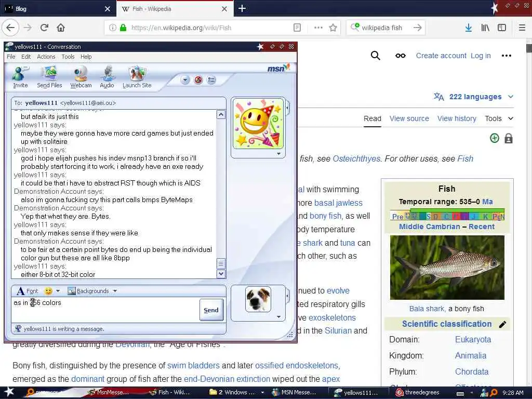Open Wikipedia personal tools ellipsis
This screenshot has width=532, height=399.
(506, 56)
